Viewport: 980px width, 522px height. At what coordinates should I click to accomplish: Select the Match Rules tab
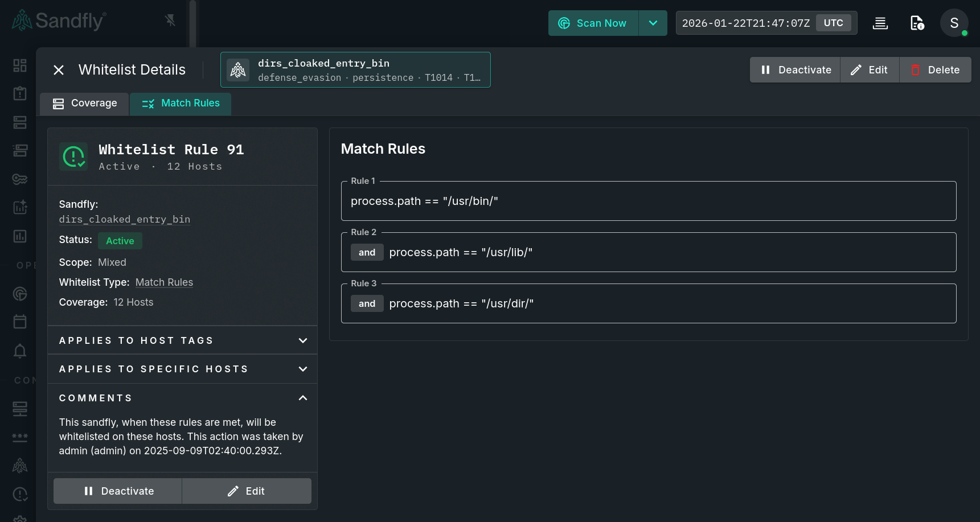tap(181, 104)
